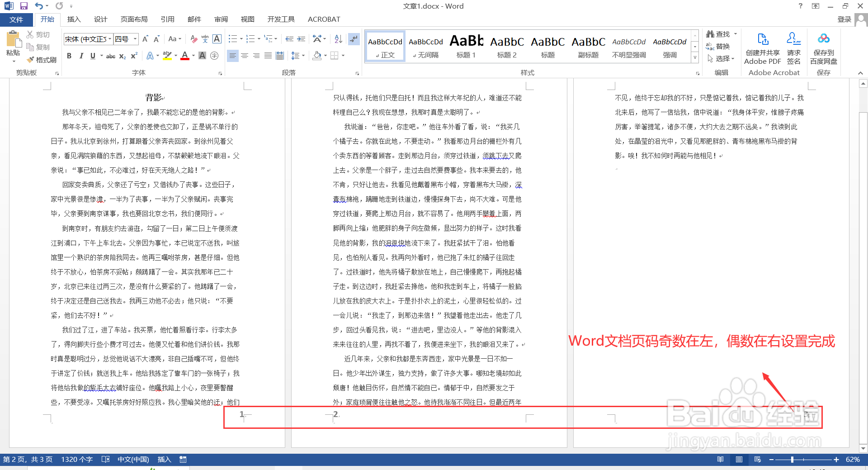Switch to the 设计 tab
868x470 pixels.
pos(100,19)
